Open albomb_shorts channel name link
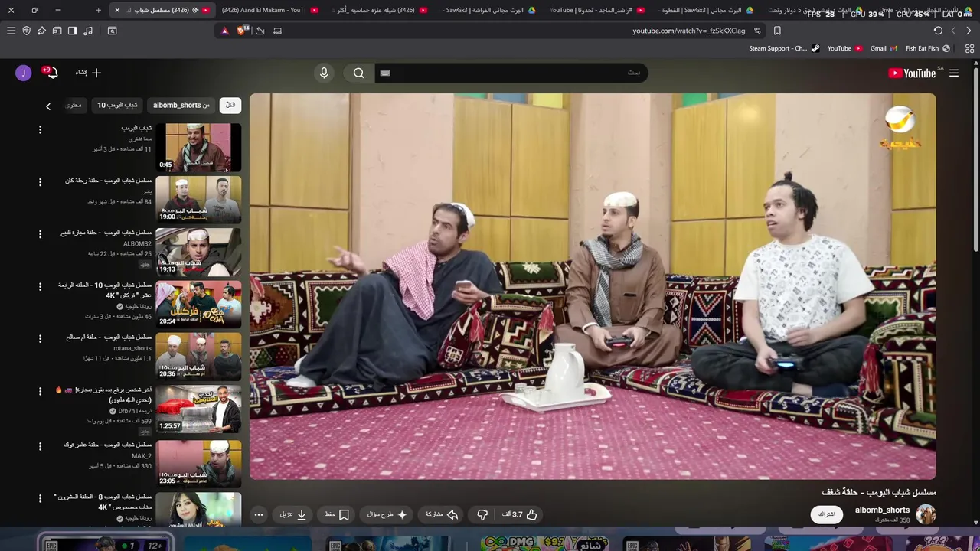The image size is (980, 551). (882, 510)
